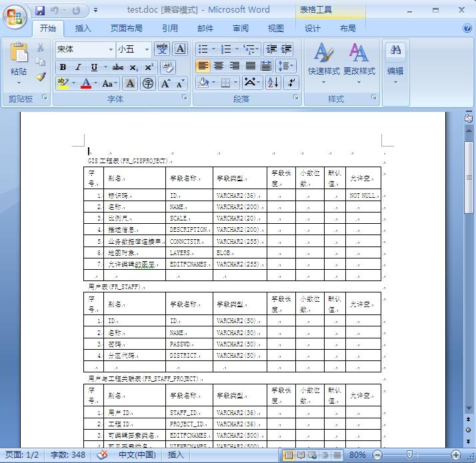The height and width of the screenshot is (463, 476).
Task: Switch to the 插入 tab
Action: [83, 28]
